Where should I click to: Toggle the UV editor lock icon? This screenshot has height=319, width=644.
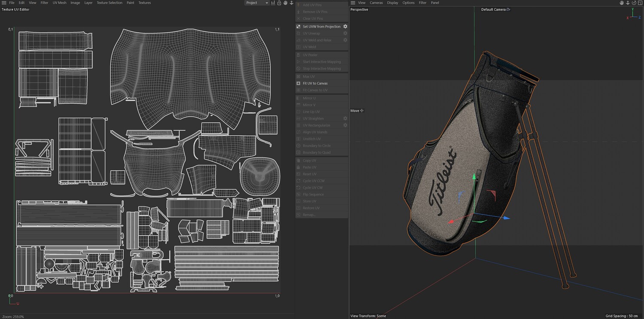coord(279,3)
